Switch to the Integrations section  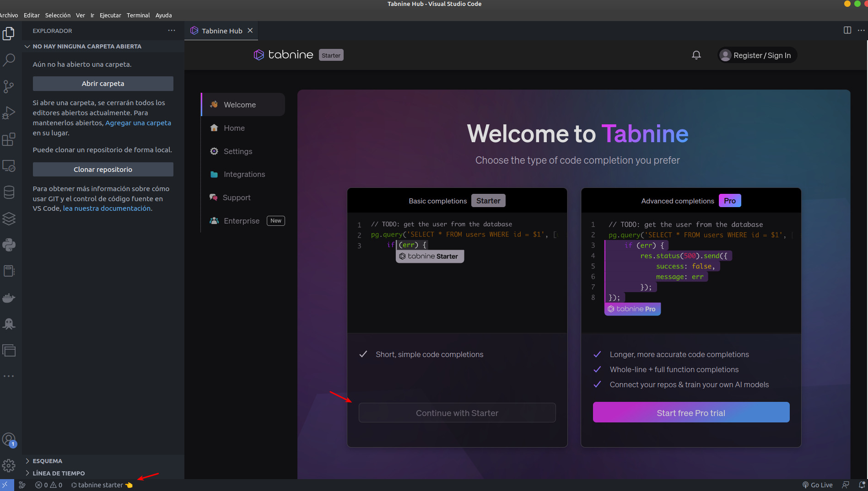coord(244,174)
